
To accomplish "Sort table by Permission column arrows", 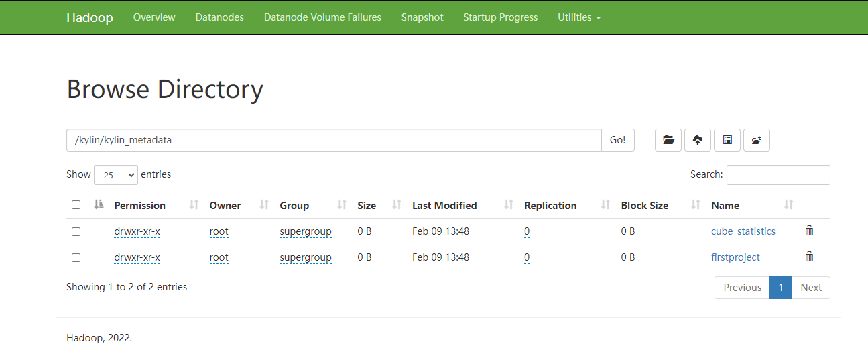I will click(194, 205).
